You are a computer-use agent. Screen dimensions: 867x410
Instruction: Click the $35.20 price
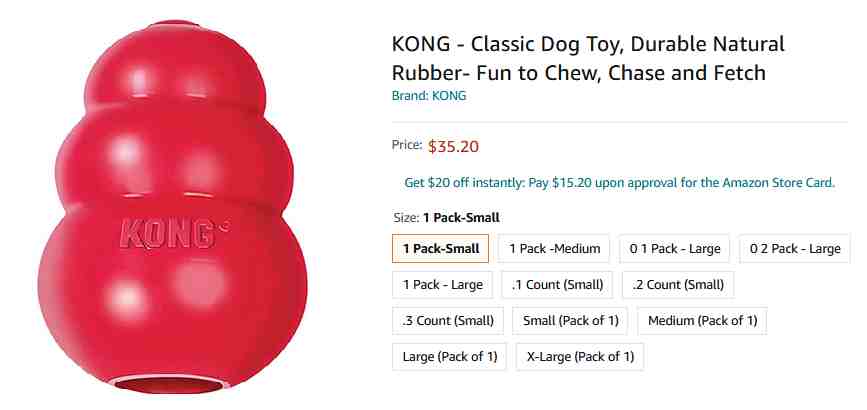click(x=453, y=147)
